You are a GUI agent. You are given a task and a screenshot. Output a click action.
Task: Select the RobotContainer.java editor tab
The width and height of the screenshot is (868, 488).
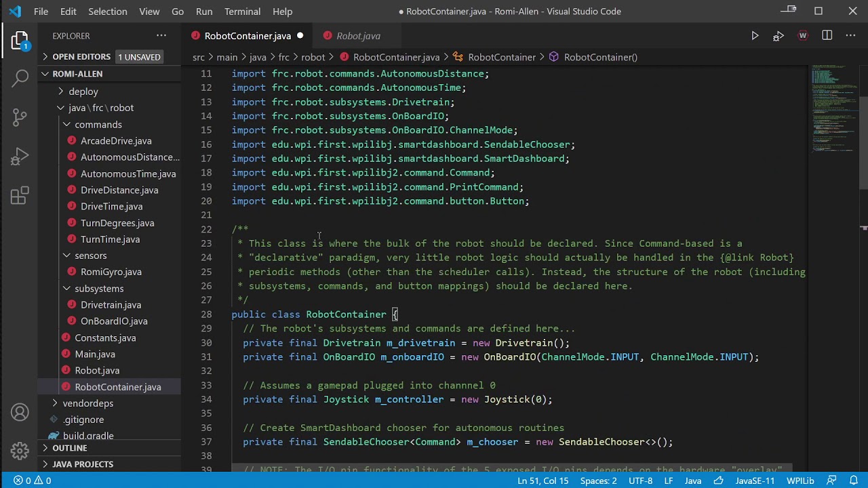(x=248, y=36)
